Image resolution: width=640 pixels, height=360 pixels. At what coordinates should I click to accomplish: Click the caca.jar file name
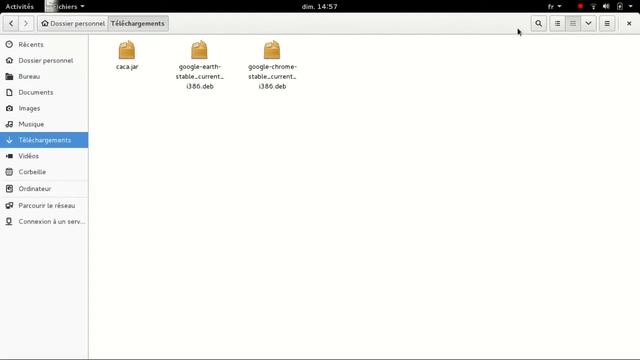127,67
